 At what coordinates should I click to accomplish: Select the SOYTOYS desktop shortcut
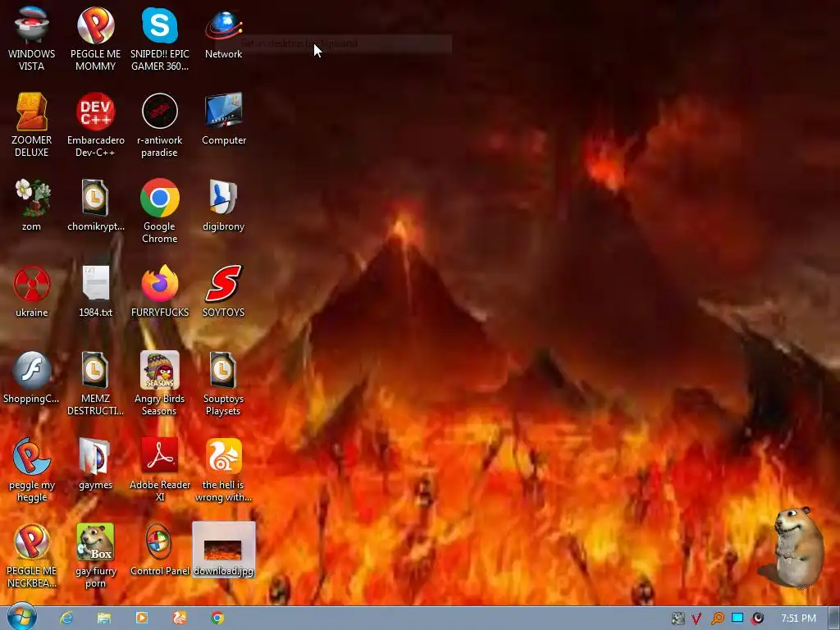coord(223,291)
